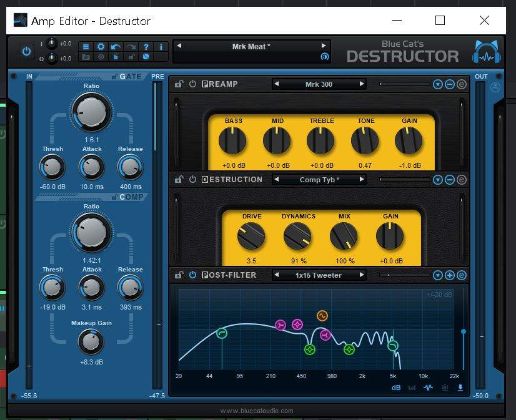
Task: Click the DESTRUCTION section level slider
Action: pyautogui.click(x=404, y=180)
